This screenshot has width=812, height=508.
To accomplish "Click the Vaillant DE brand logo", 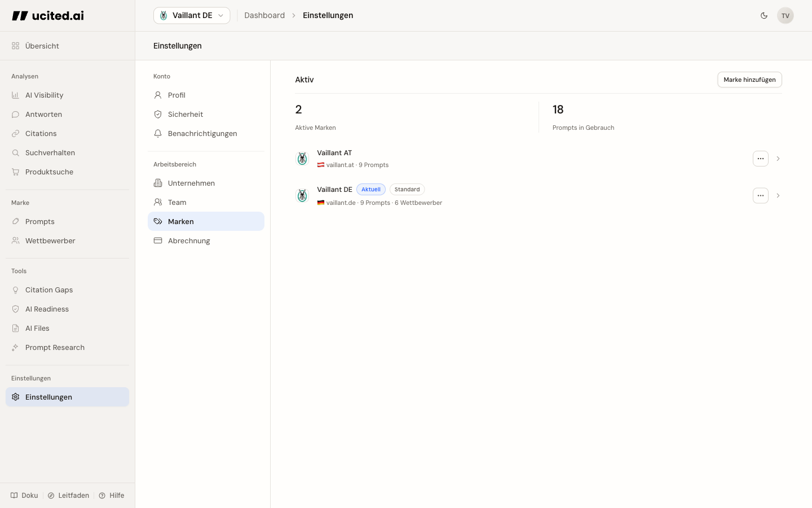I will [302, 196].
